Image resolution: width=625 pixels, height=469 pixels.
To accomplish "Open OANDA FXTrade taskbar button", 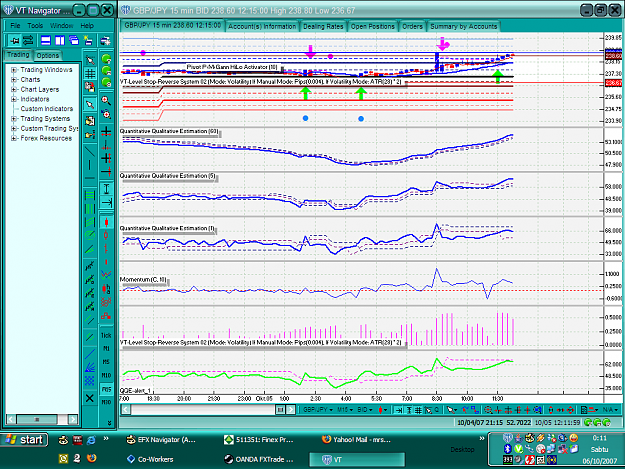I will 259,459.
